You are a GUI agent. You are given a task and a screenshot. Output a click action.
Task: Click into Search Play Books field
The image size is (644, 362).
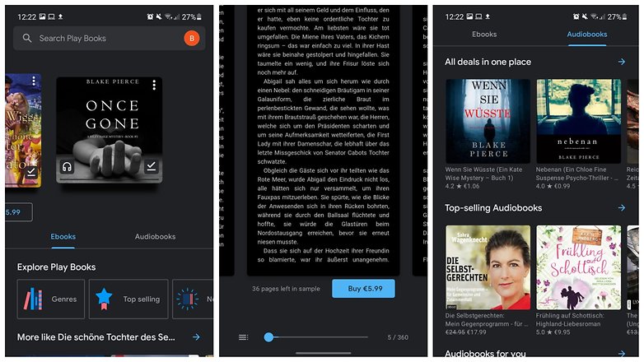tap(110, 38)
